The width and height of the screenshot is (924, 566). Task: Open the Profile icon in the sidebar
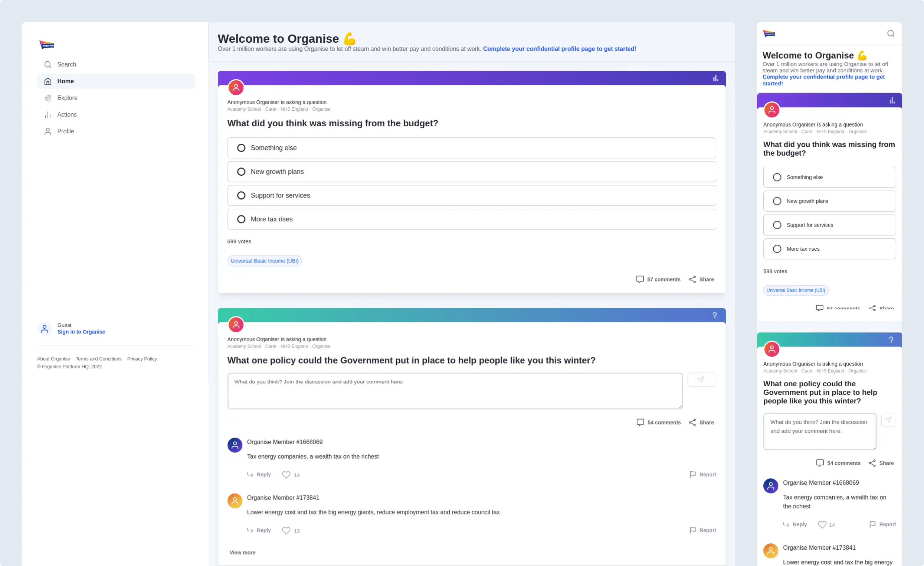[x=47, y=131]
